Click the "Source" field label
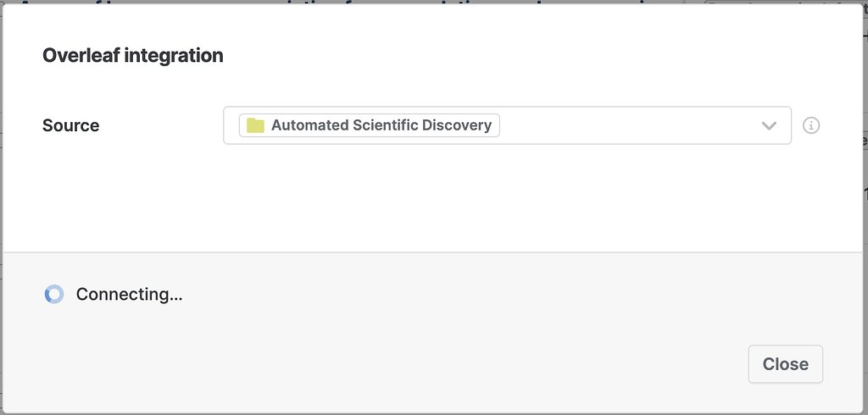 (x=70, y=125)
